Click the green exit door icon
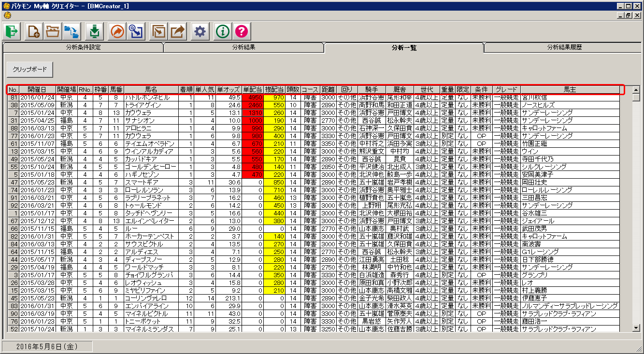Viewport: 644px width, 354px height. tap(11, 32)
